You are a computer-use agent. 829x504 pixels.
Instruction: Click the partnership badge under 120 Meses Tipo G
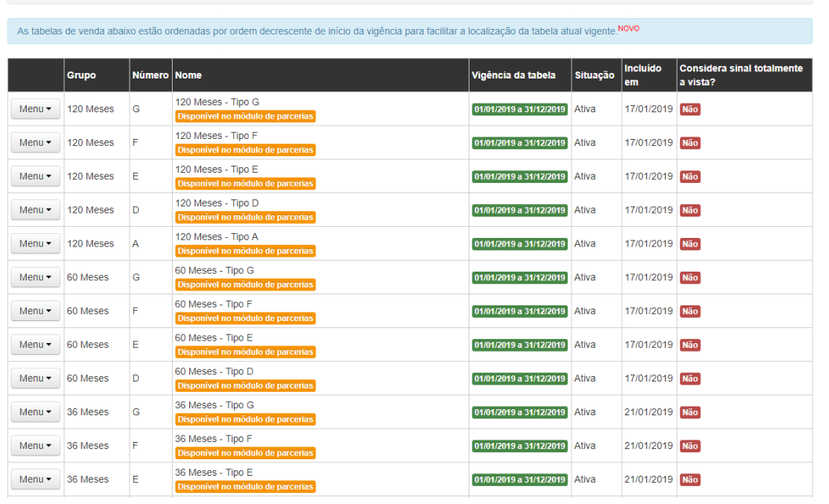pos(245,116)
